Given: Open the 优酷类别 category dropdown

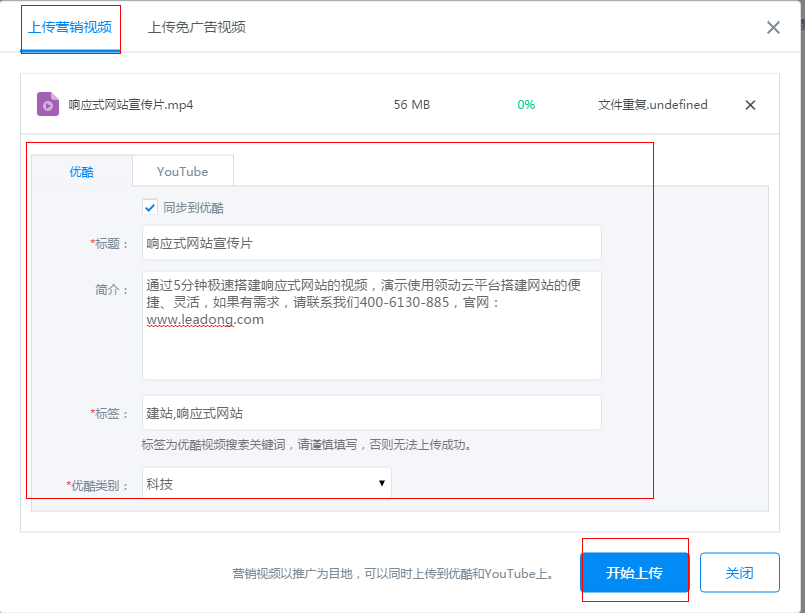Looking at the screenshot, I should pos(266,481).
